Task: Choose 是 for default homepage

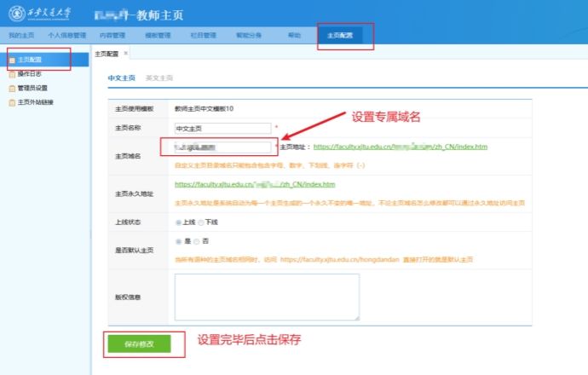Action: coord(177,241)
